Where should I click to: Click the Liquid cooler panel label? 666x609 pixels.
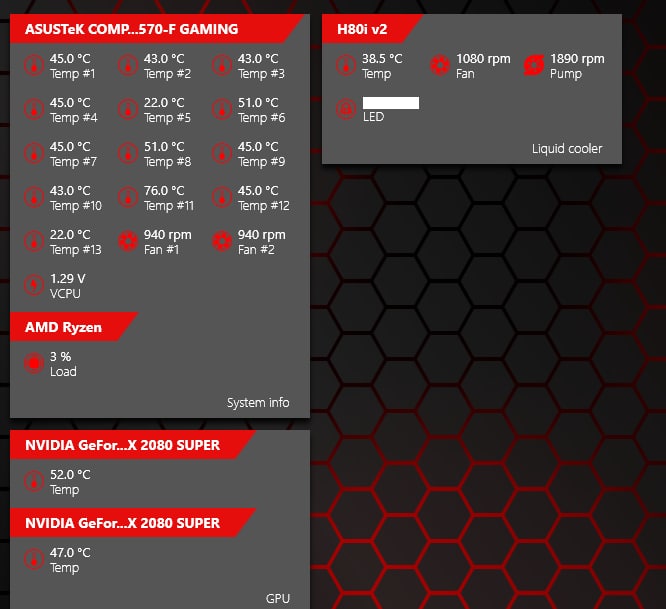(567, 149)
